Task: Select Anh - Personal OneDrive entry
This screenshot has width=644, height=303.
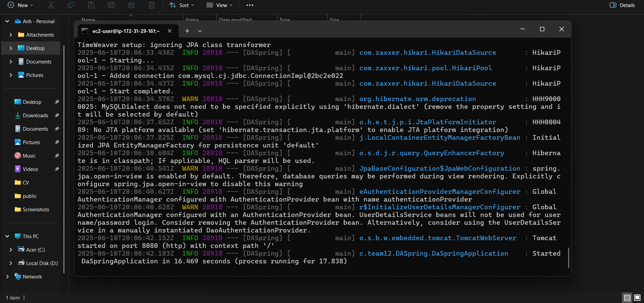Action: pos(35,21)
